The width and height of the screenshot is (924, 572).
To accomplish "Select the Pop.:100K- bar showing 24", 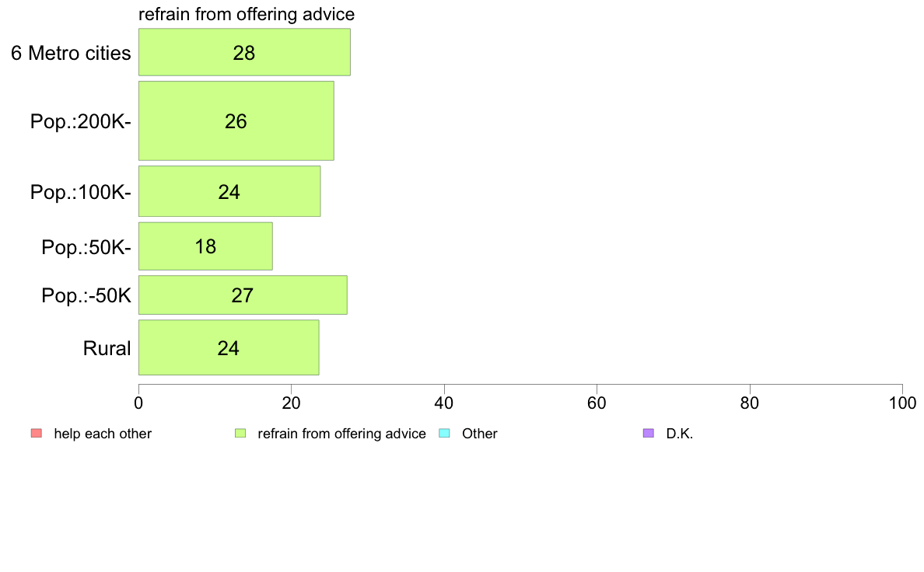I will (229, 191).
